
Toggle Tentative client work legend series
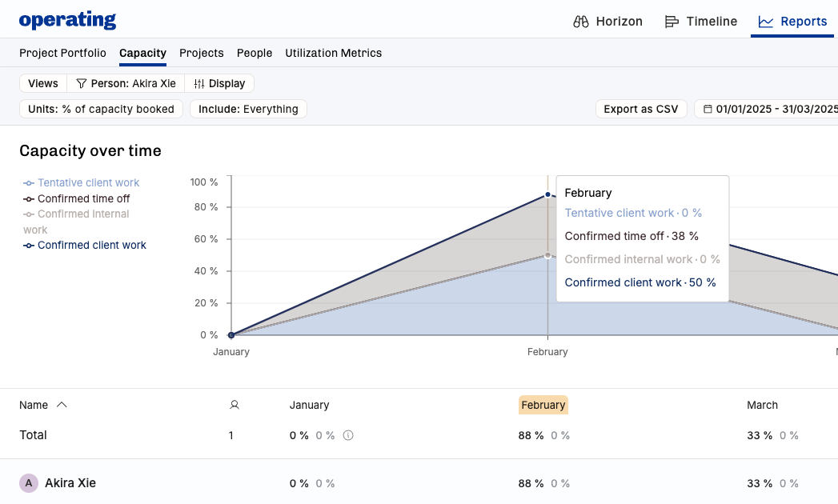88,183
